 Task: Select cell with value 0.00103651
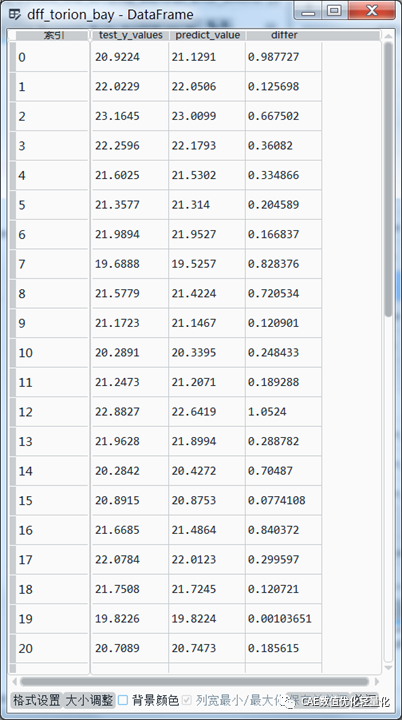[283, 619]
